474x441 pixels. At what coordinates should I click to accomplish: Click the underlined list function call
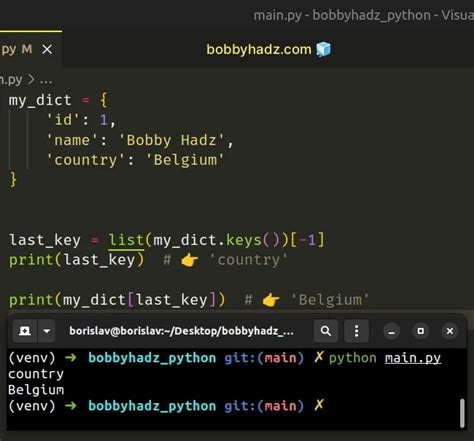(x=126, y=240)
